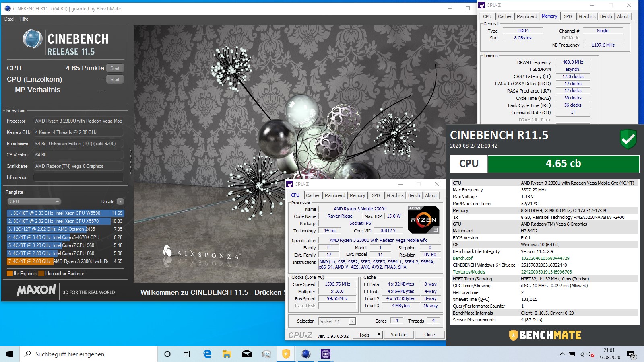Click the Cinebench logo sphere
The height and width of the screenshot is (362, 644).
tap(33, 39)
